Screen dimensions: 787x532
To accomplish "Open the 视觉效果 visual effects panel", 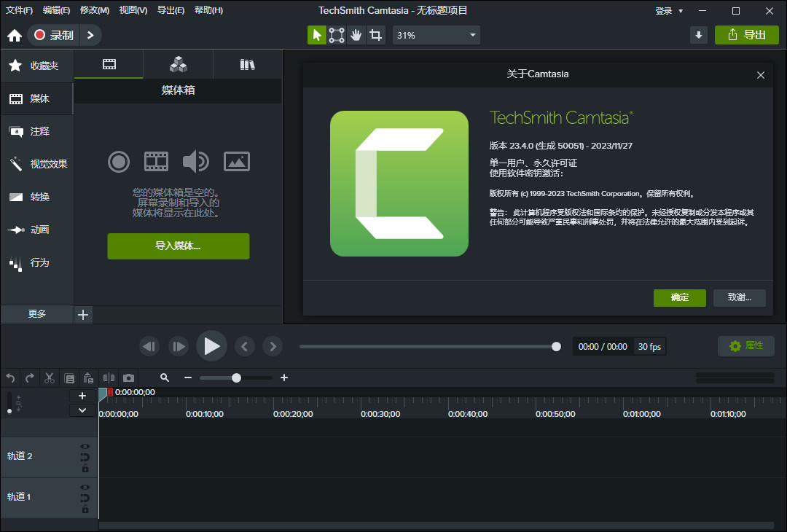I will (36, 164).
